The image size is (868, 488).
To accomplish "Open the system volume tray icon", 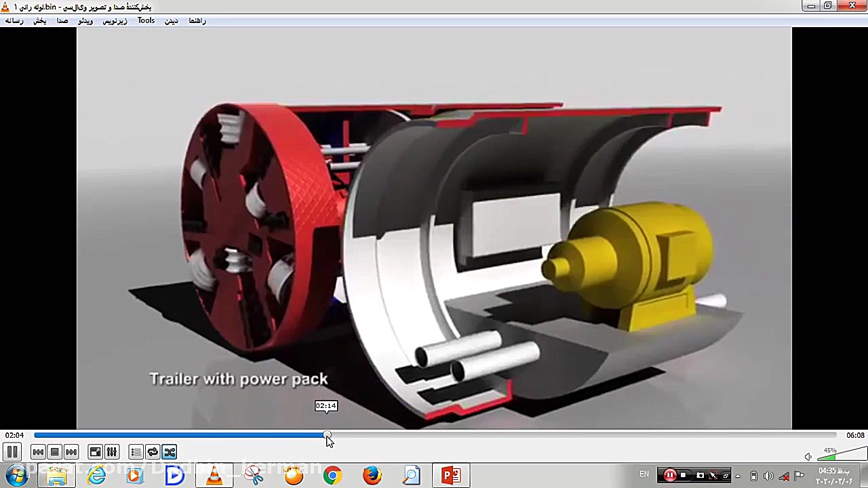I will pos(768,476).
